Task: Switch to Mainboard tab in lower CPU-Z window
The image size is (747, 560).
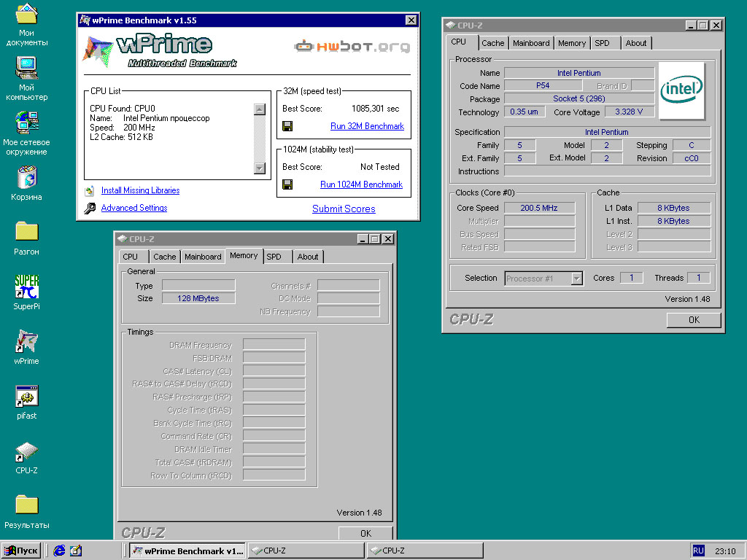Action: pyautogui.click(x=203, y=257)
